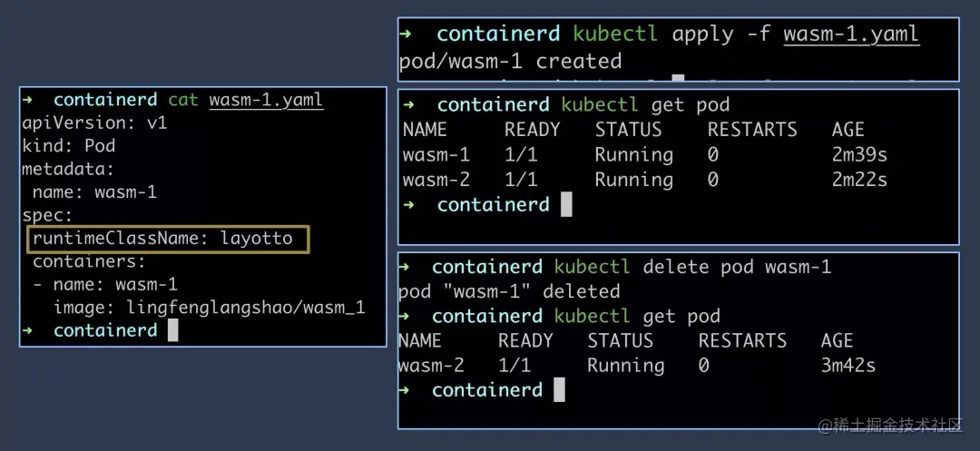Click RESTARTS header in the bottom terminal table
This screenshot has width=980, height=451.
742,340
